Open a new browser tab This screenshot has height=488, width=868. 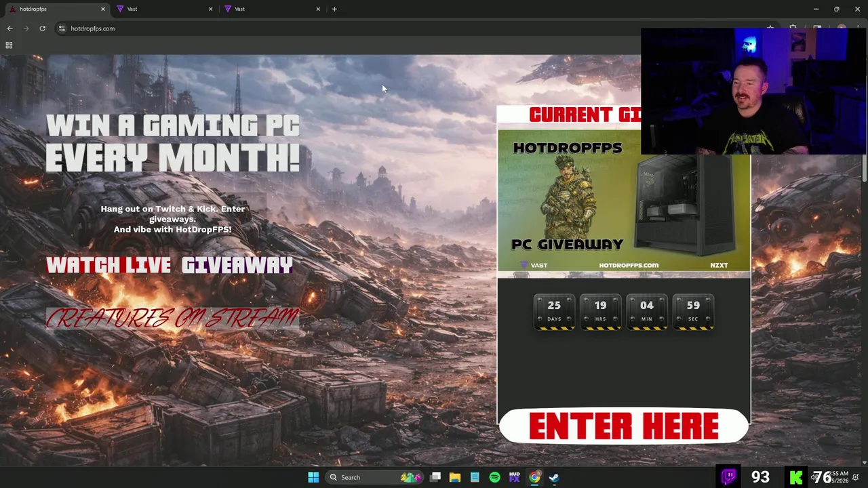[x=334, y=9]
